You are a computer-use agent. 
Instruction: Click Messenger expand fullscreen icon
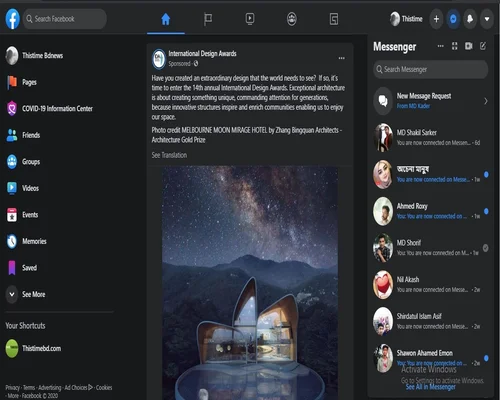(x=454, y=46)
